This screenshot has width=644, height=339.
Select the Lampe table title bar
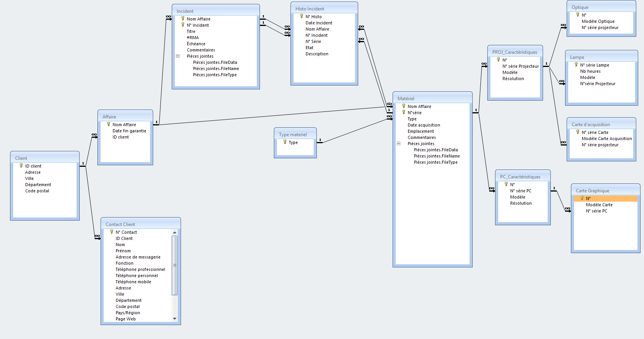click(601, 57)
